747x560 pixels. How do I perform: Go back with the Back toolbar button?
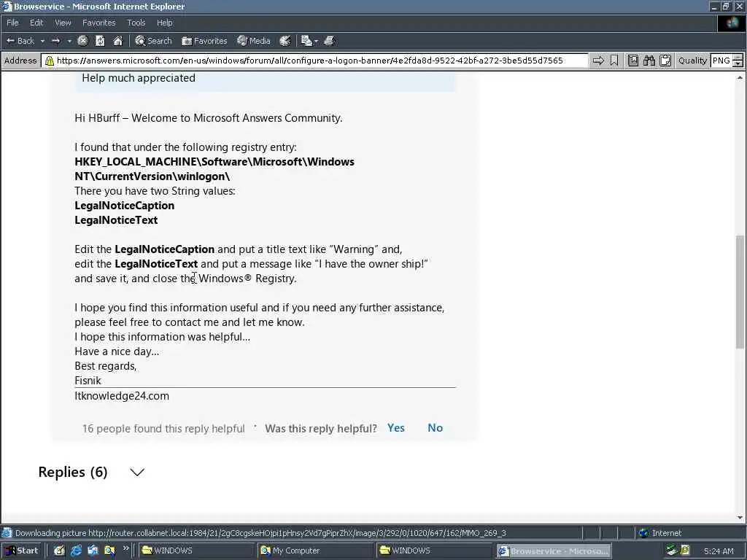click(x=20, y=41)
